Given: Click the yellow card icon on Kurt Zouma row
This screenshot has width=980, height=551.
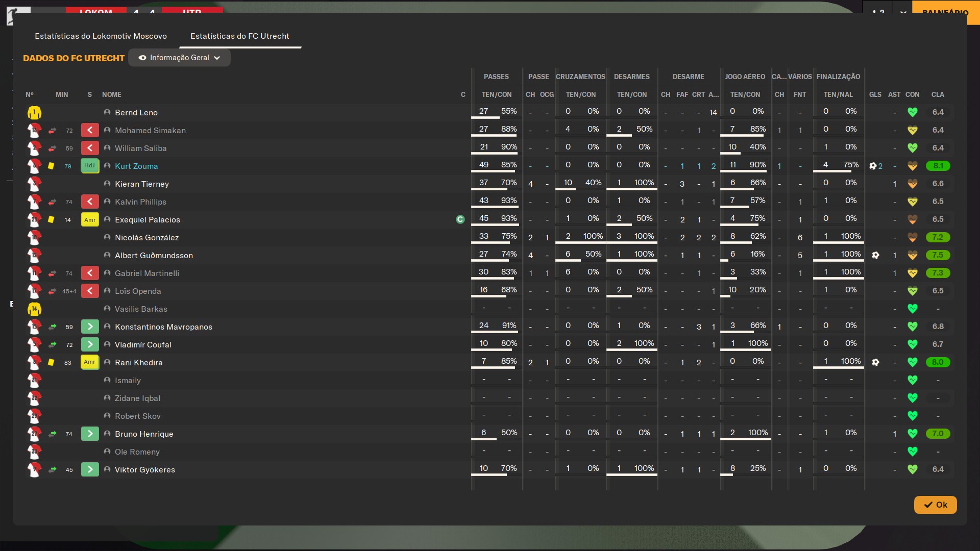Looking at the screenshot, I should 51,166.
